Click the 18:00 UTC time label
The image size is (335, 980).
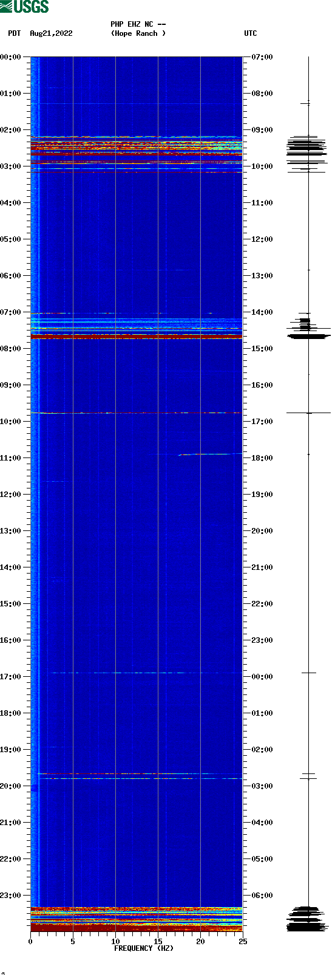coord(262,457)
